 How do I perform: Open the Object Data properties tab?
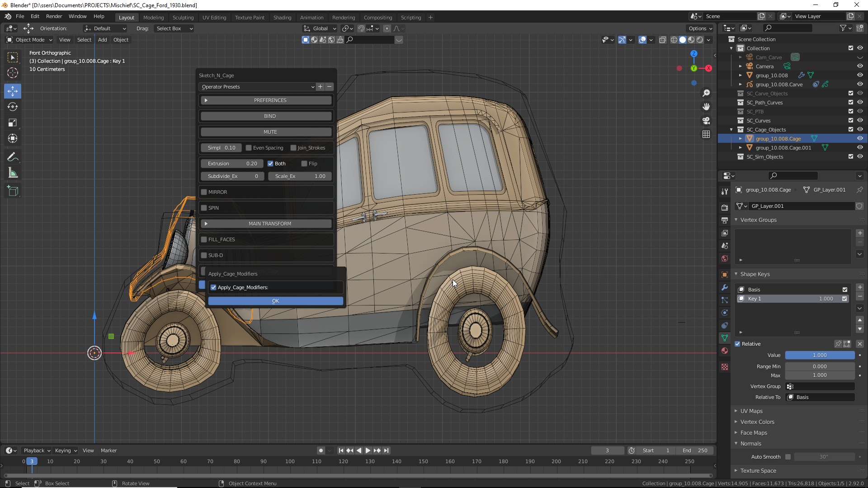[725, 338]
